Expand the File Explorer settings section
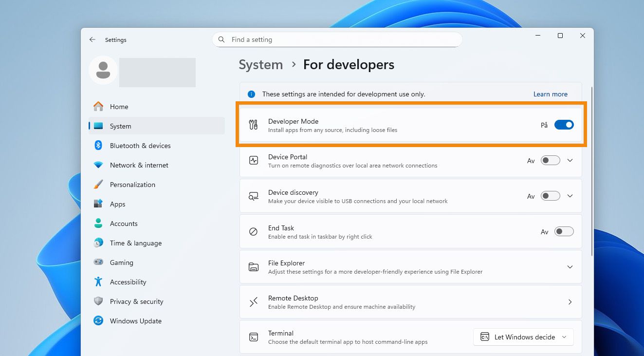The image size is (644, 356). (570, 267)
